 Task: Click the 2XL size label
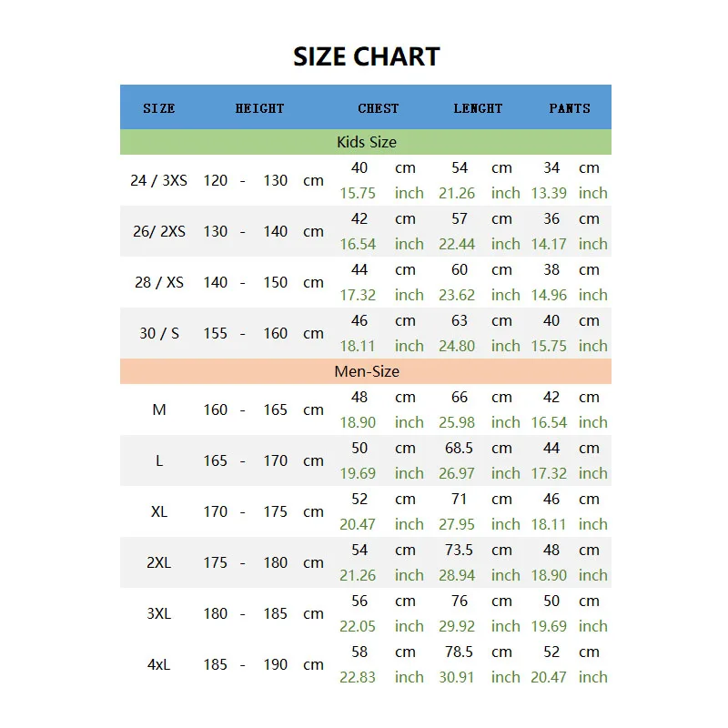coord(158,562)
